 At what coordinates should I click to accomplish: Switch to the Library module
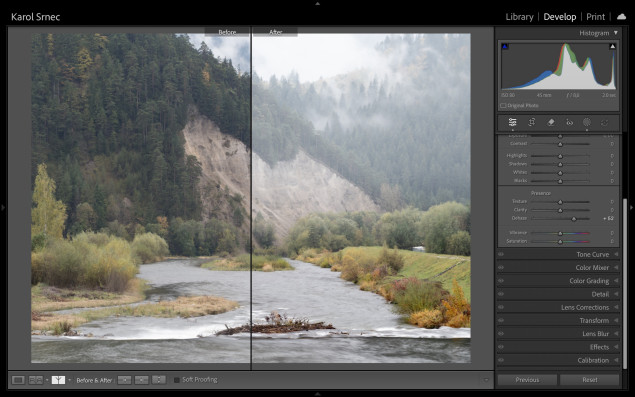coord(519,17)
